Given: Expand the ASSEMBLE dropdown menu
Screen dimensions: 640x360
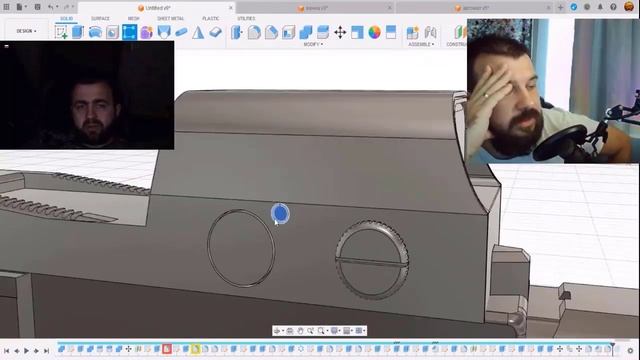Looking at the screenshot, I should pyautogui.click(x=421, y=44).
